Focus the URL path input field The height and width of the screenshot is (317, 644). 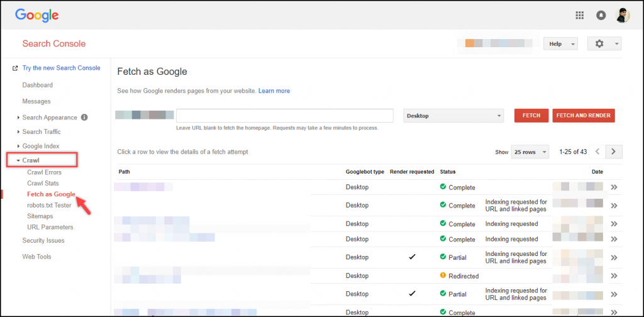(285, 116)
